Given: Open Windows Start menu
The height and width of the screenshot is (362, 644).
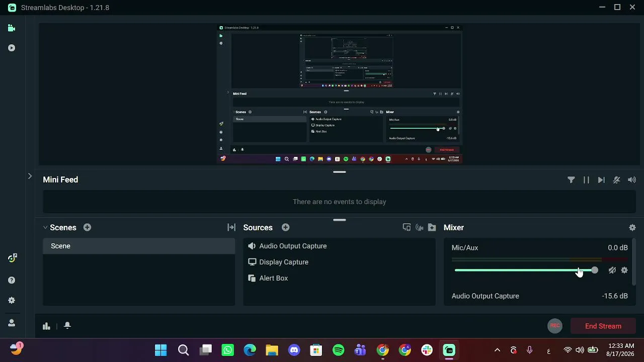Looking at the screenshot, I should [161, 350].
